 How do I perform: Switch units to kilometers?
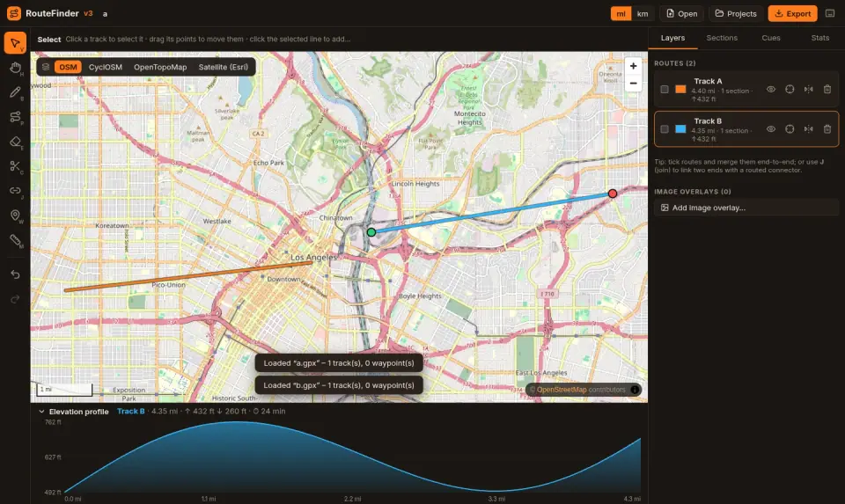(643, 13)
